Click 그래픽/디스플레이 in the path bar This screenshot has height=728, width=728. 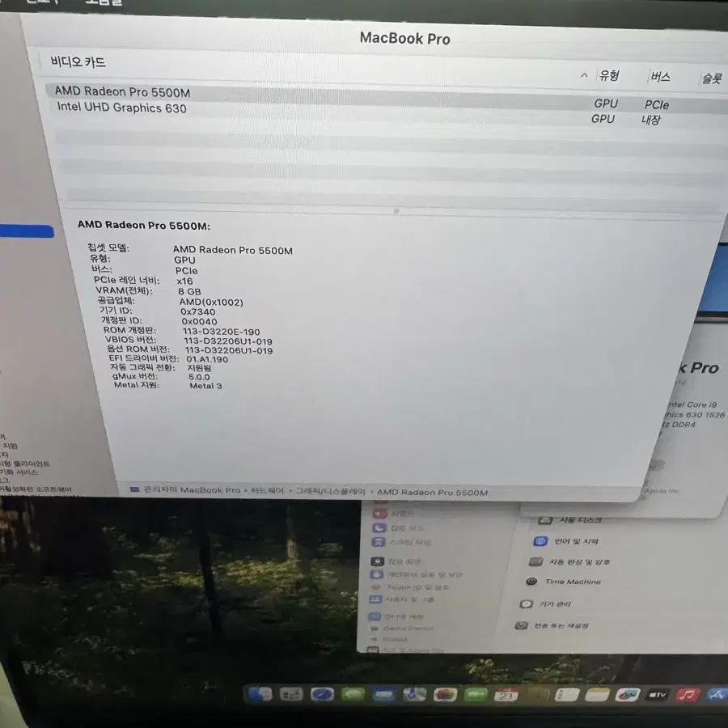tap(330, 491)
